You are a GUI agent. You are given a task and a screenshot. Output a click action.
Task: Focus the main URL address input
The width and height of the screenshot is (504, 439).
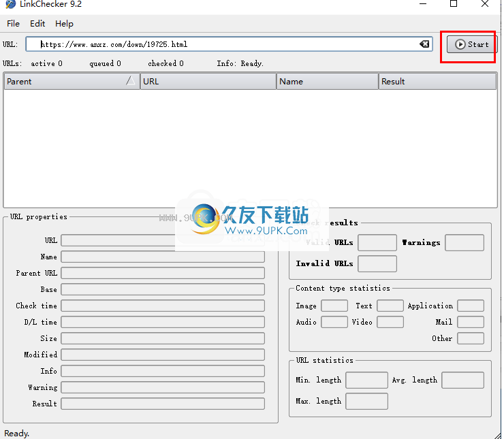pyautogui.click(x=229, y=44)
